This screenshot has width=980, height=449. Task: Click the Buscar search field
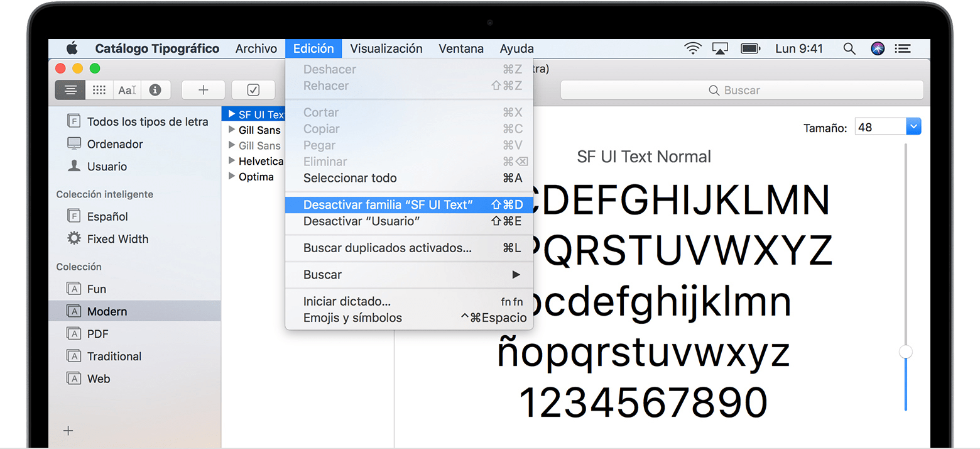tap(741, 90)
